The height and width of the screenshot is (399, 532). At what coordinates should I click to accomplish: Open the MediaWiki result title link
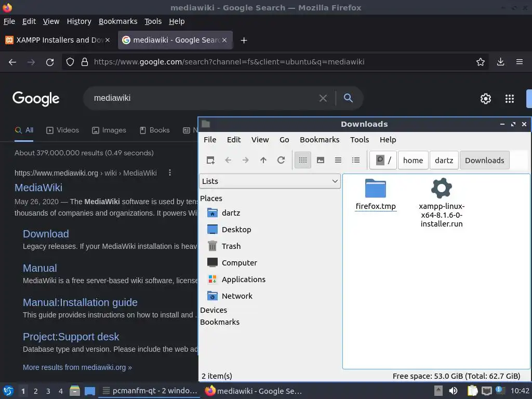pyautogui.click(x=38, y=188)
